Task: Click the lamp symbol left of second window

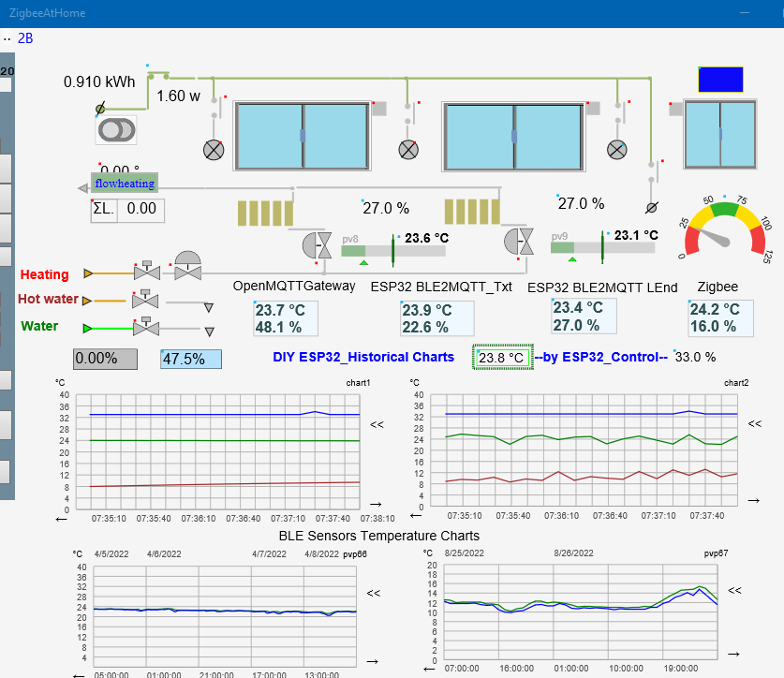Action: [408, 150]
